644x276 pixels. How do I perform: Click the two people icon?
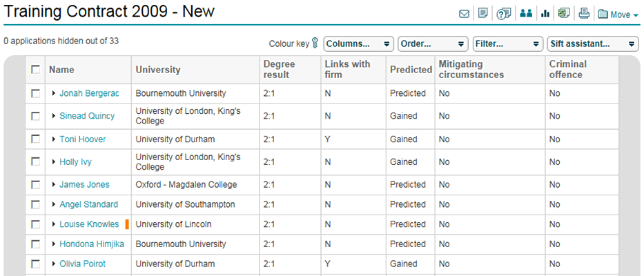(525, 14)
